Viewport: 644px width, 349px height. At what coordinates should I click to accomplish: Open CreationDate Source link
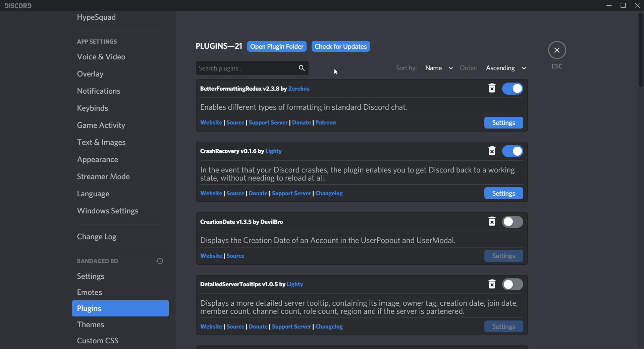pyautogui.click(x=235, y=256)
